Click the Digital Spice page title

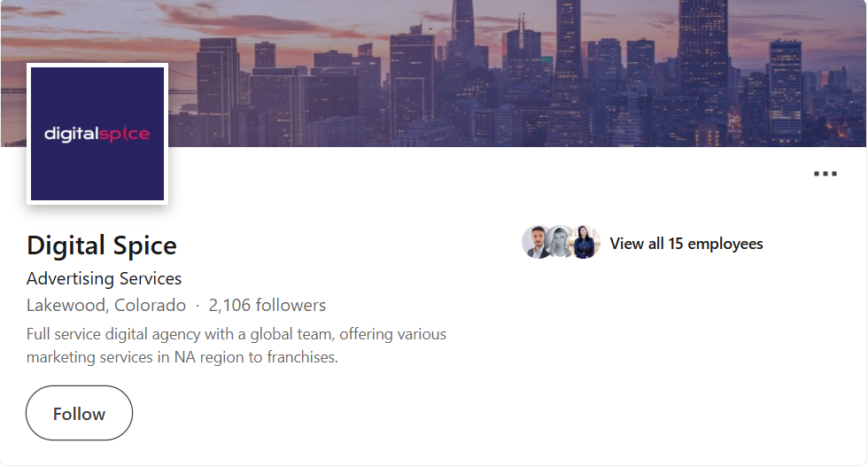tap(102, 245)
